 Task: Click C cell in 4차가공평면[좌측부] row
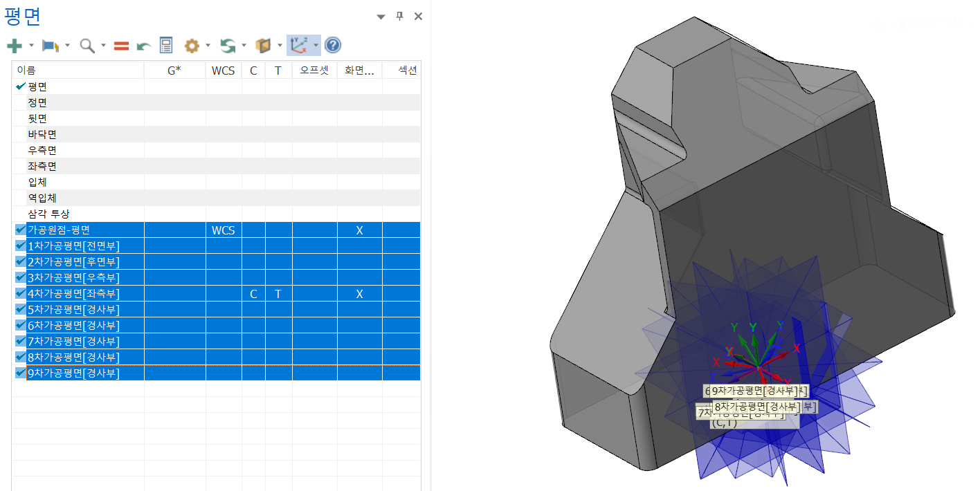[x=253, y=294]
